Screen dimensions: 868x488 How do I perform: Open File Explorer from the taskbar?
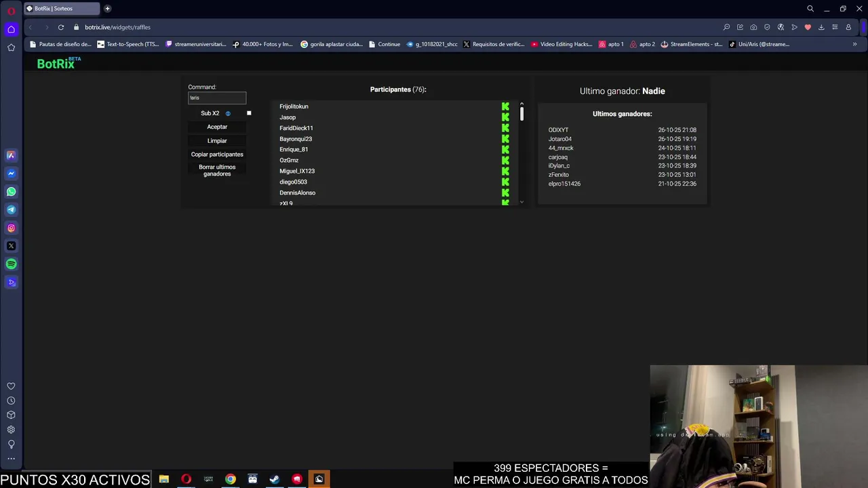click(163, 479)
